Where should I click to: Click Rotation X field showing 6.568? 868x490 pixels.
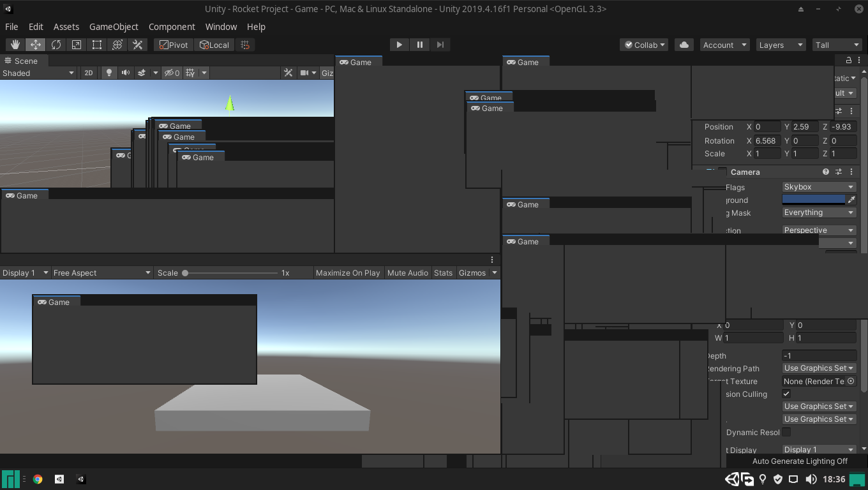(767, 140)
